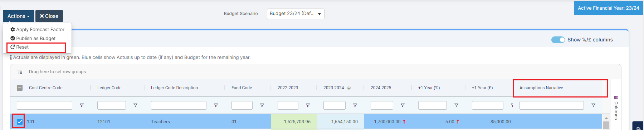Click the Close button

49,16
